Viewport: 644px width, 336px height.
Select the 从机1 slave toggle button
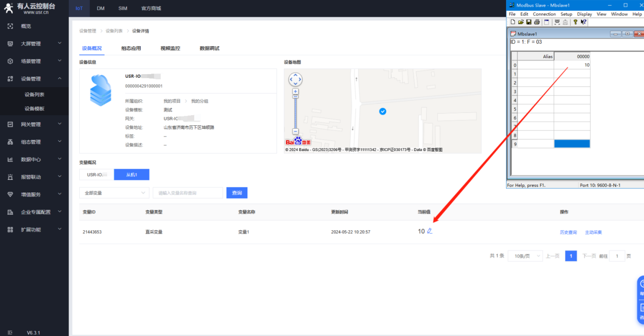(132, 175)
